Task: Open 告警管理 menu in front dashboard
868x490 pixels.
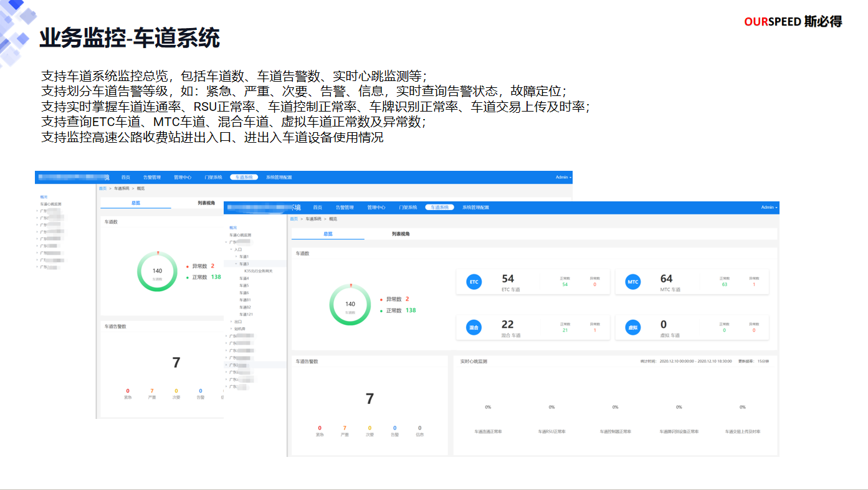Action: [345, 208]
